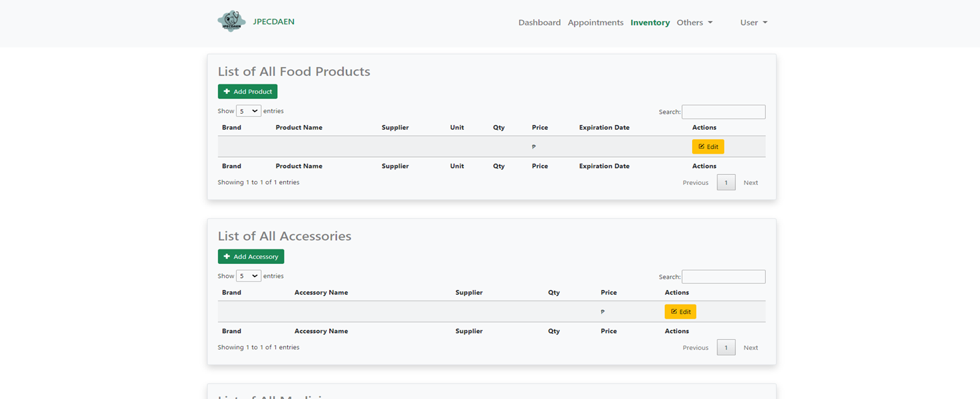Open food products entries count selector
Image resolution: width=980 pixels, height=399 pixels.
click(x=249, y=111)
